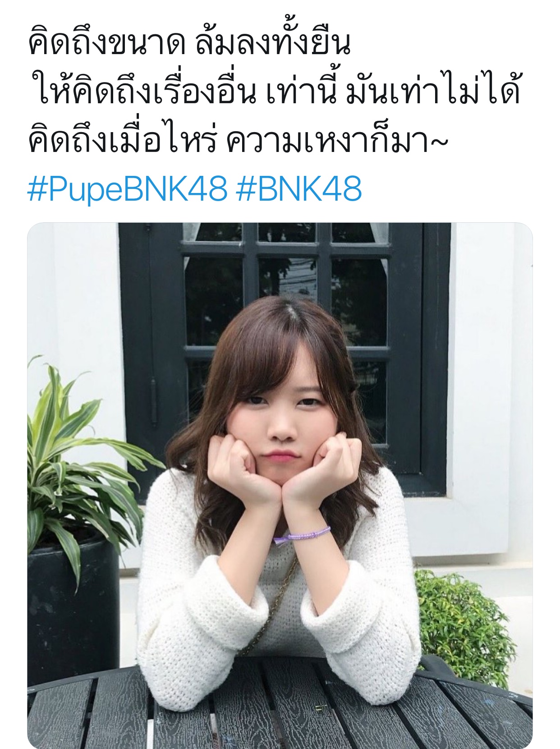Click the first tweet line starting คิดถึงขนาด

click(x=189, y=44)
